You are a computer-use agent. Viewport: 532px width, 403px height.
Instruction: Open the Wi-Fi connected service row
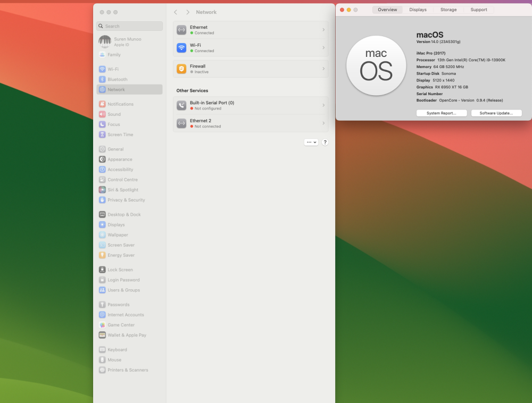point(251,48)
